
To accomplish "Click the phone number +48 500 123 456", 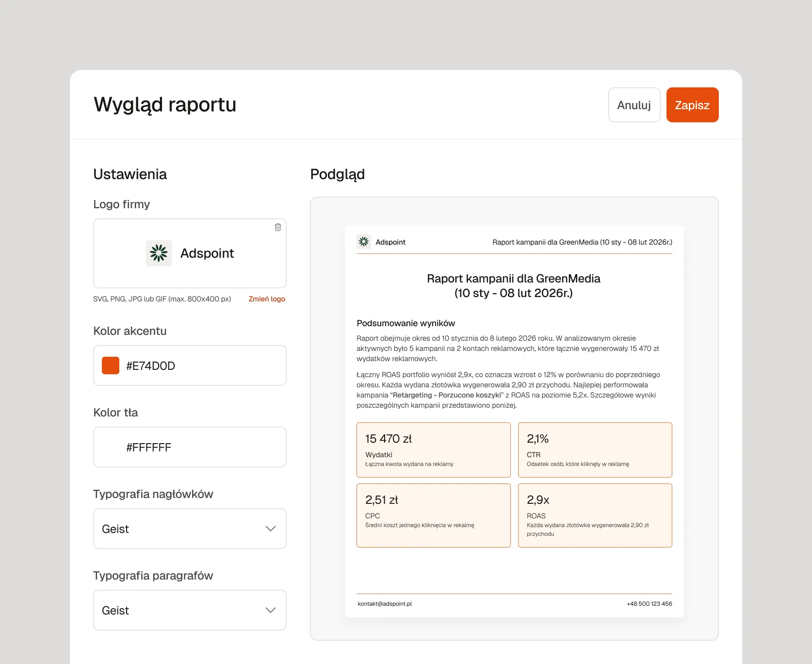I will 649,604.
